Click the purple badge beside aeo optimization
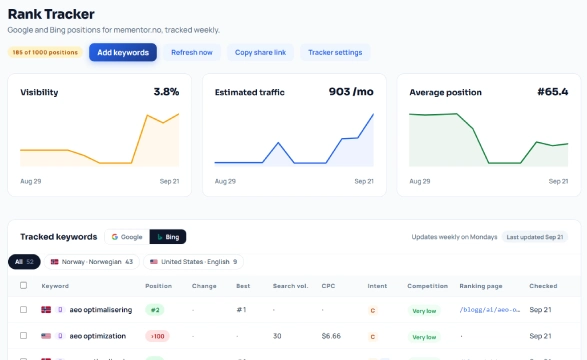This screenshot has width=587, height=360. 60,336
